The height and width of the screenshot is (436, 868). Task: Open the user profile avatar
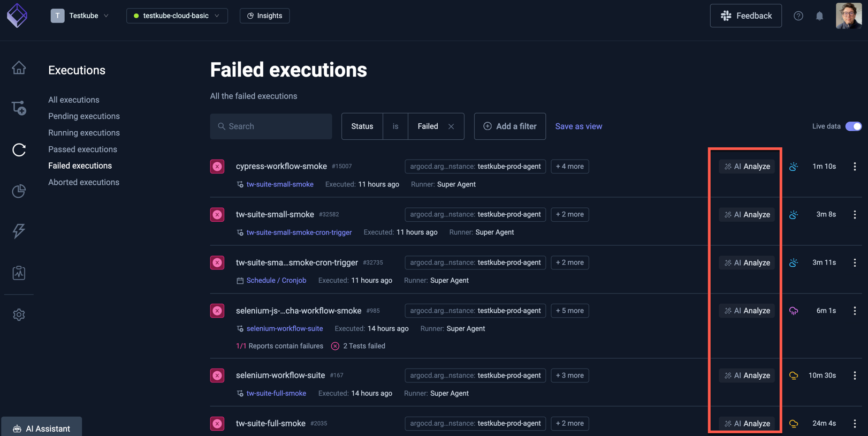(x=849, y=16)
